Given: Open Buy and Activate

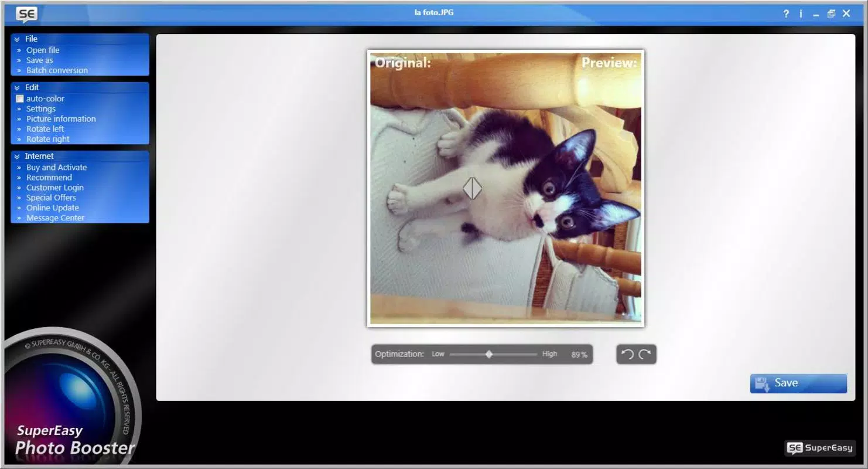Looking at the screenshot, I should pyautogui.click(x=56, y=168).
